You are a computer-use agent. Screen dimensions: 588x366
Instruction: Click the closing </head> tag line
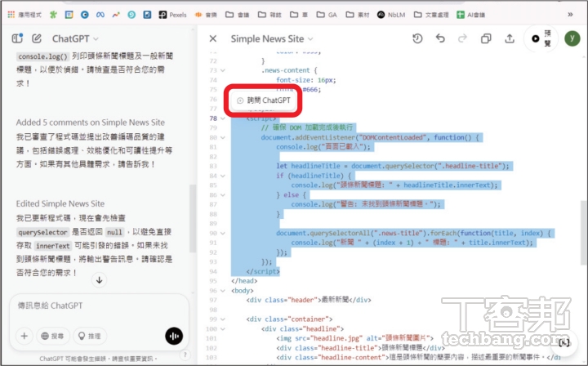244,281
